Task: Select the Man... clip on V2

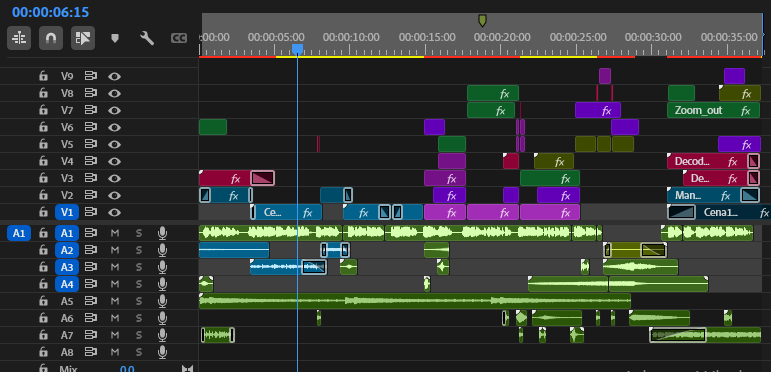Action: 713,196
